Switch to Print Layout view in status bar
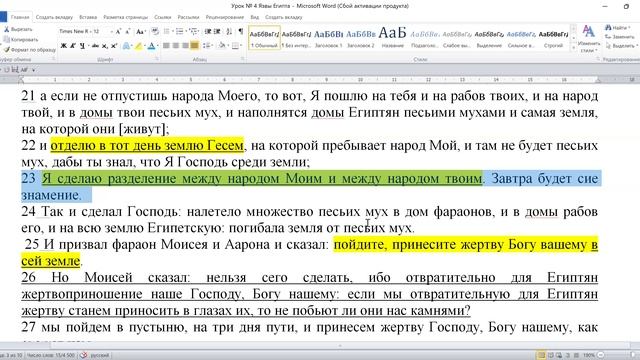 click(541, 355)
